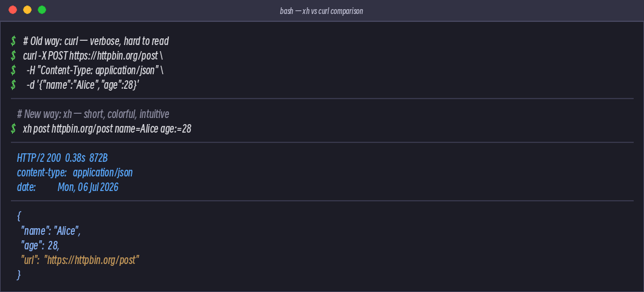Click the green prompt before the -d JSON data line

pyautogui.click(x=13, y=85)
